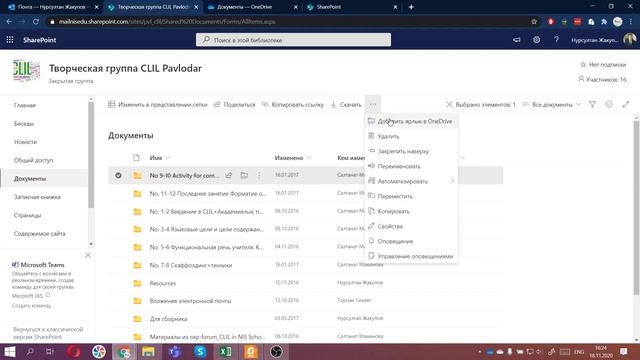Open folder Для сборника

[x=168, y=319]
